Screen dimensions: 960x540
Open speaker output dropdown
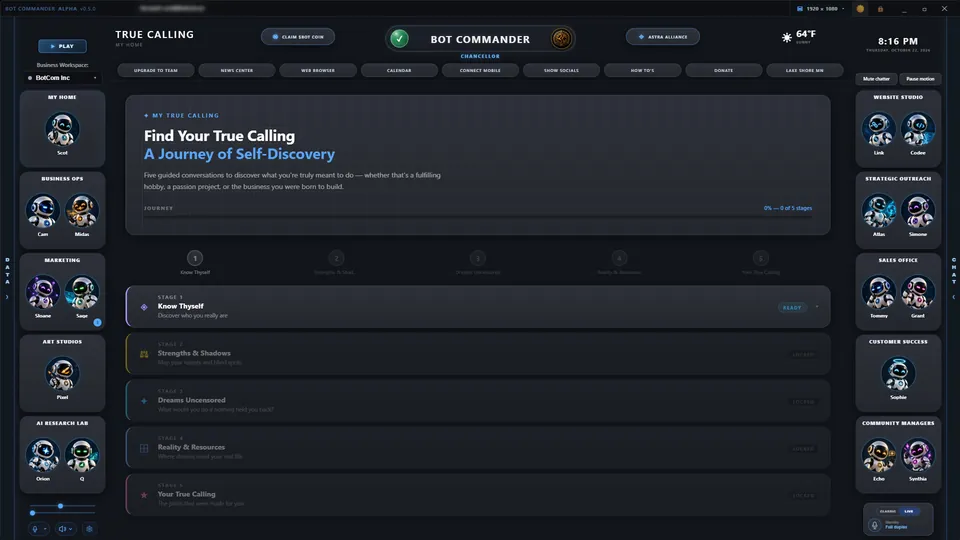pos(65,529)
